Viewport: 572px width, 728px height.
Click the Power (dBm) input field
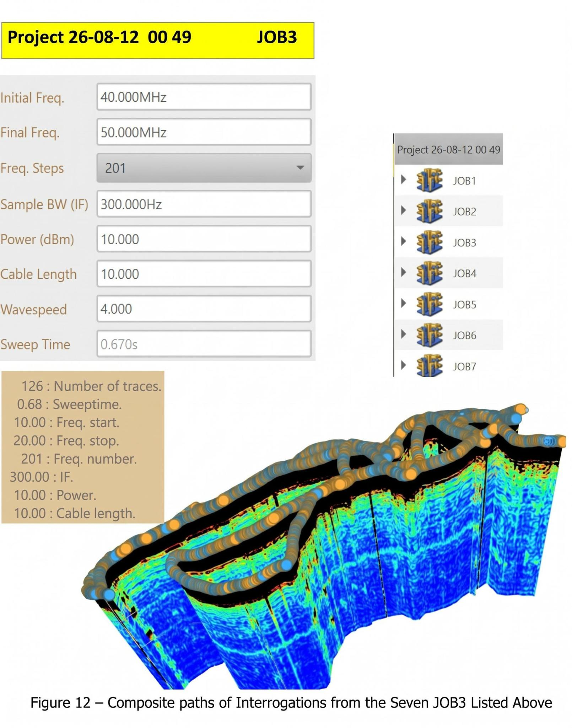click(204, 239)
